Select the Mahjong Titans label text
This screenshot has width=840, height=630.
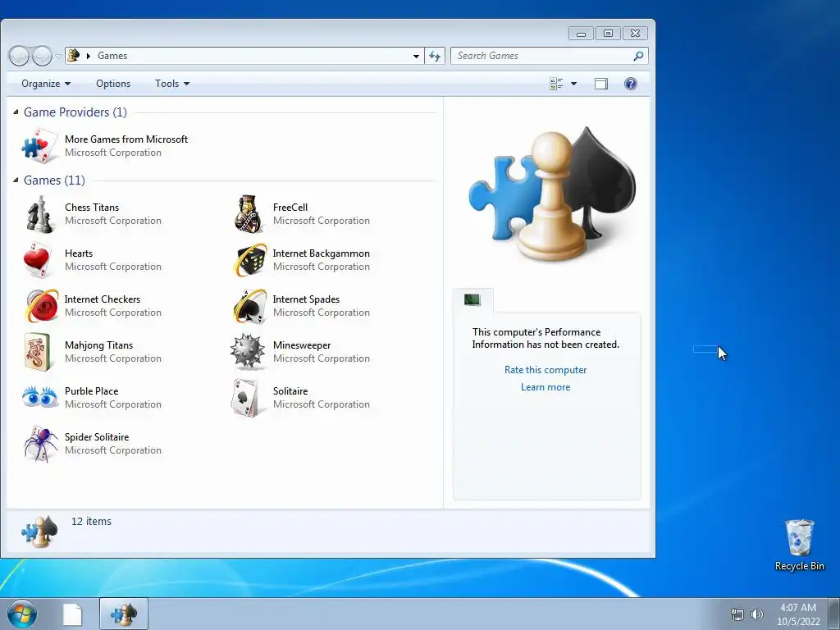pyautogui.click(x=98, y=345)
